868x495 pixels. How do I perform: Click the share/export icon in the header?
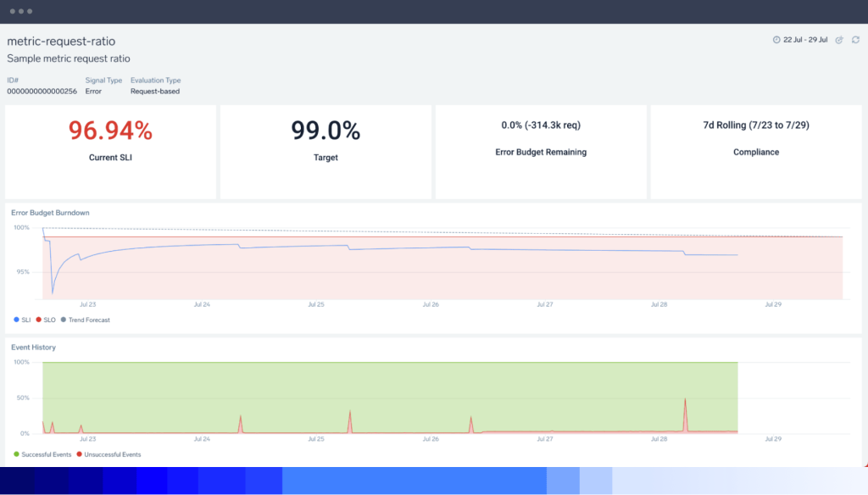[839, 40]
